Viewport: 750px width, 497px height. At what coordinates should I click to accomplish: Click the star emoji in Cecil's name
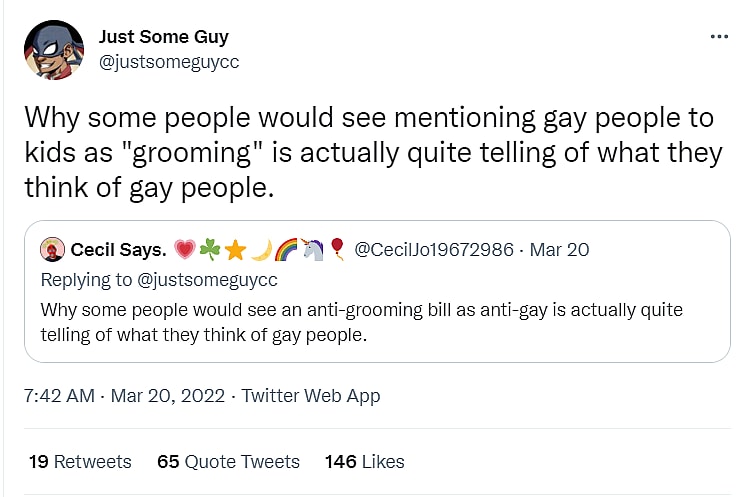pyautogui.click(x=236, y=249)
